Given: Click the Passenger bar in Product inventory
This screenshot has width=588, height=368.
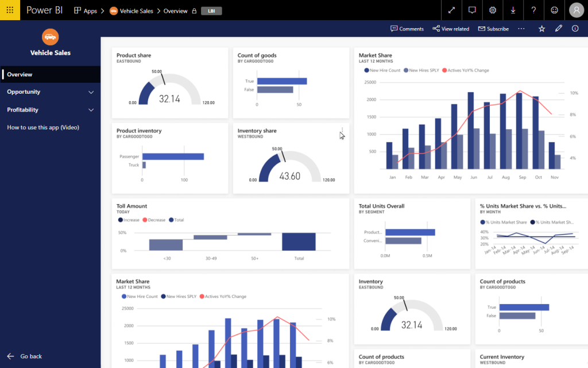Looking at the screenshot, I should [173, 156].
